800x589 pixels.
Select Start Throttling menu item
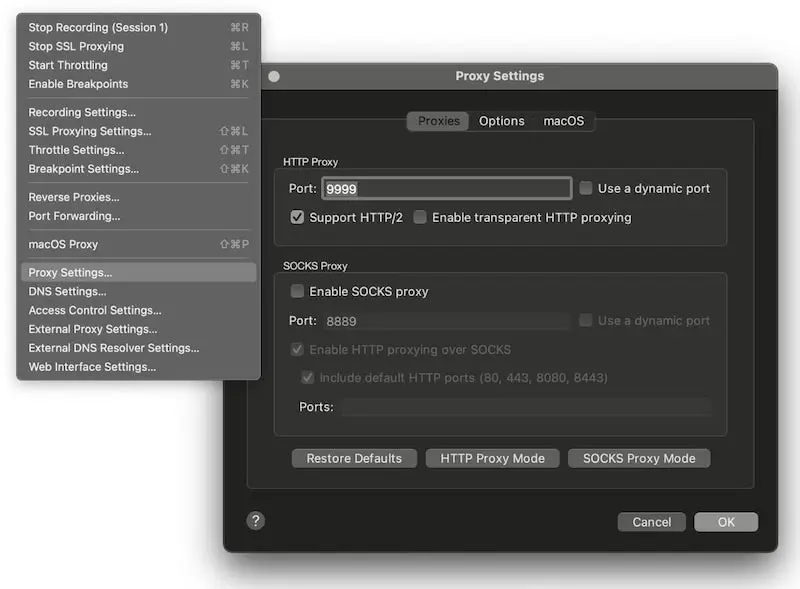point(69,65)
